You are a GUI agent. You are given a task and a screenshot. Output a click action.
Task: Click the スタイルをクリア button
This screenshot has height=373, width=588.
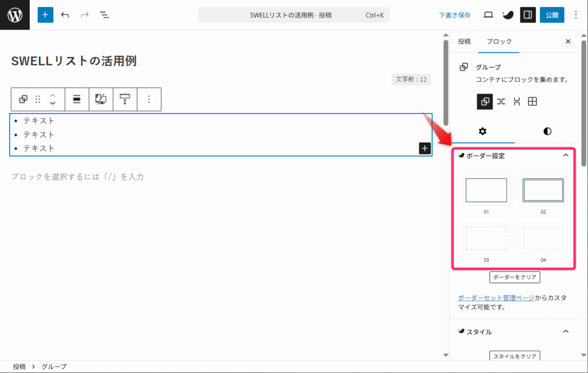[514, 356]
